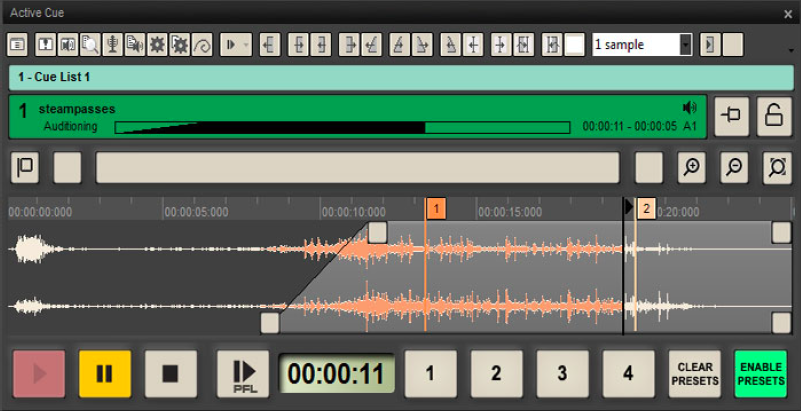Select the steampasses cue row

tap(300, 109)
